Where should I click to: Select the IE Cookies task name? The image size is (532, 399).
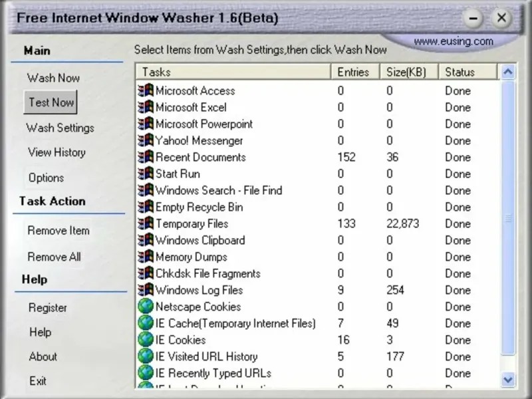point(180,340)
